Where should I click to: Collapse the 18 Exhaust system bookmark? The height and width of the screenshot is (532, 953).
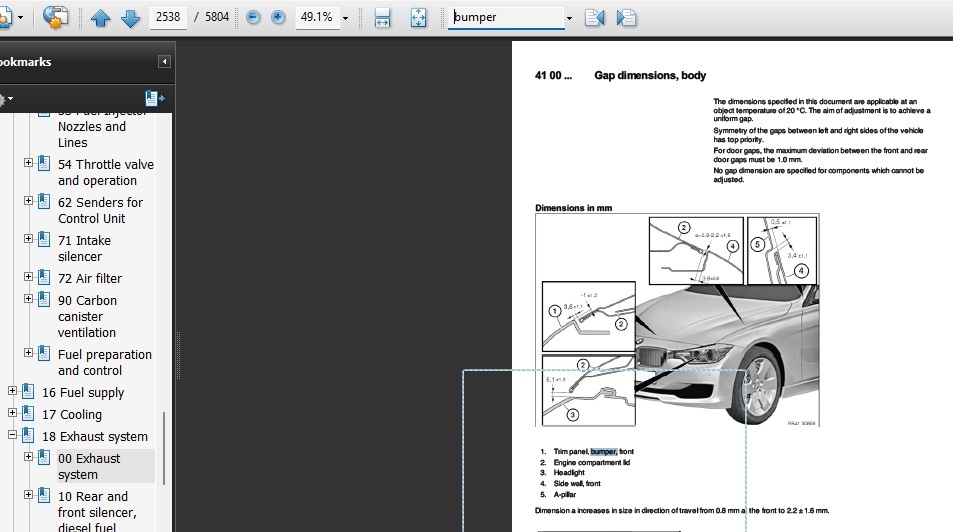[x=13, y=436]
